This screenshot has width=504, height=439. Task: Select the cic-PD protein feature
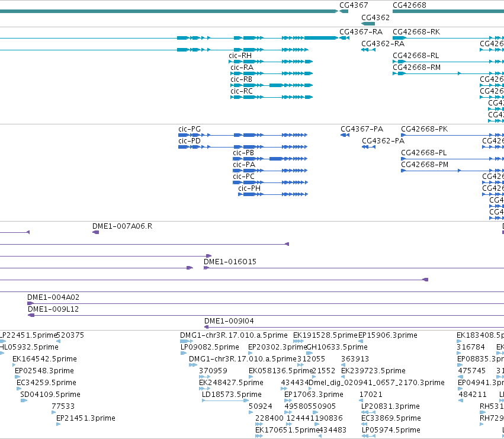click(x=243, y=147)
